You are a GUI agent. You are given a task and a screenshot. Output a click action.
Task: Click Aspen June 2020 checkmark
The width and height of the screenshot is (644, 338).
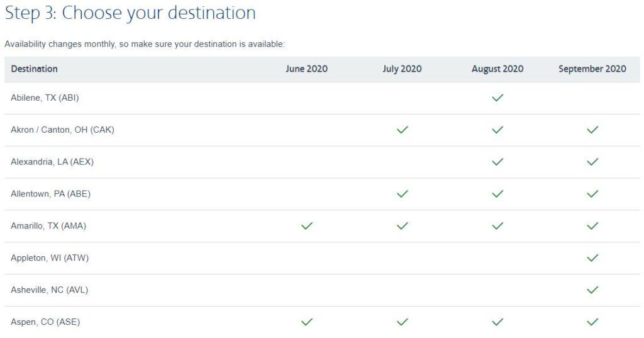[307, 322]
